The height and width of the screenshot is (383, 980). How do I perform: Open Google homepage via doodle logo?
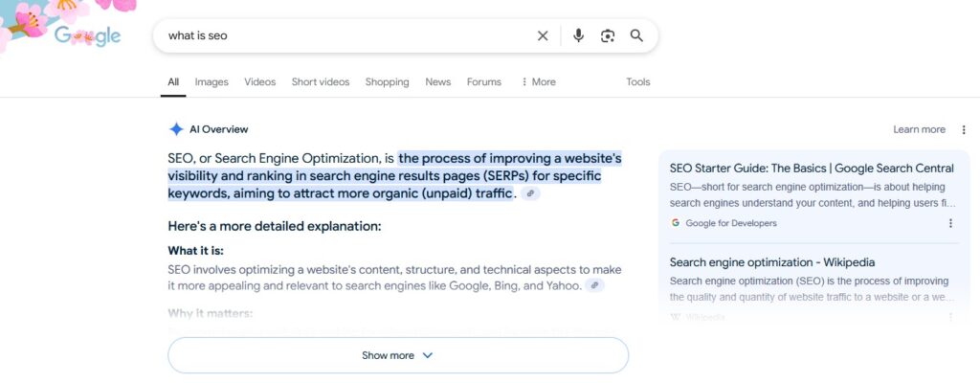87,35
